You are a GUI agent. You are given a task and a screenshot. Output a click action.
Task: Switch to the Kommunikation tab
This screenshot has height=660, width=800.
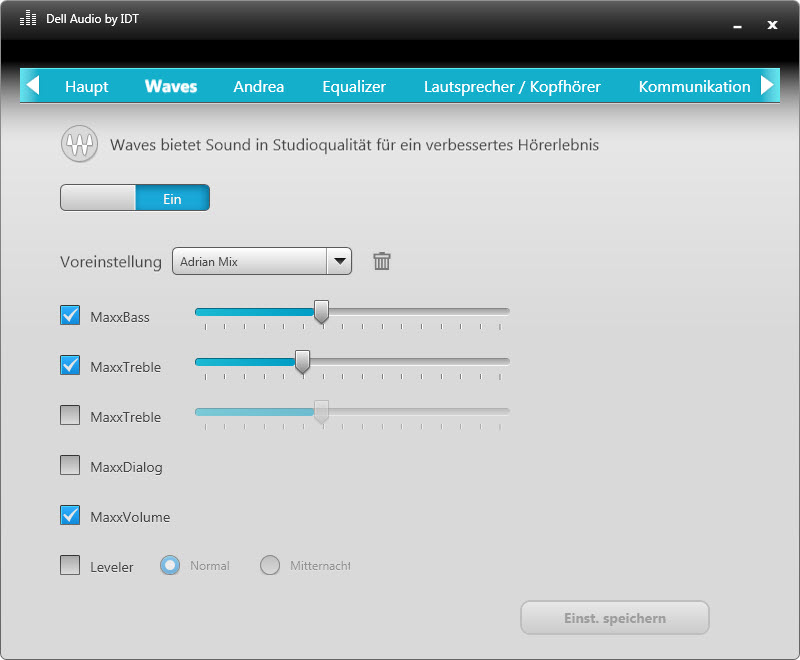pyautogui.click(x=694, y=86)
